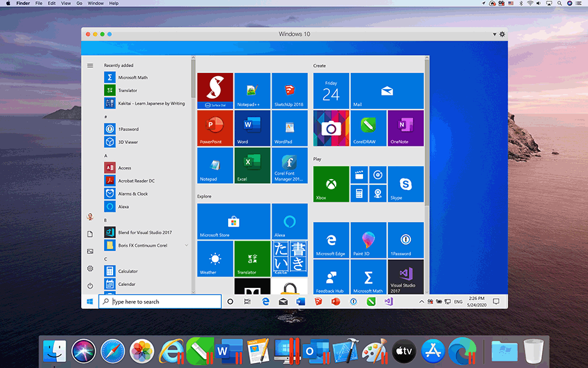The width and height of the screenshot is (588, 368).
Task: Open the Pictures icon in Start sidebar
Action: tap(90, 252)
